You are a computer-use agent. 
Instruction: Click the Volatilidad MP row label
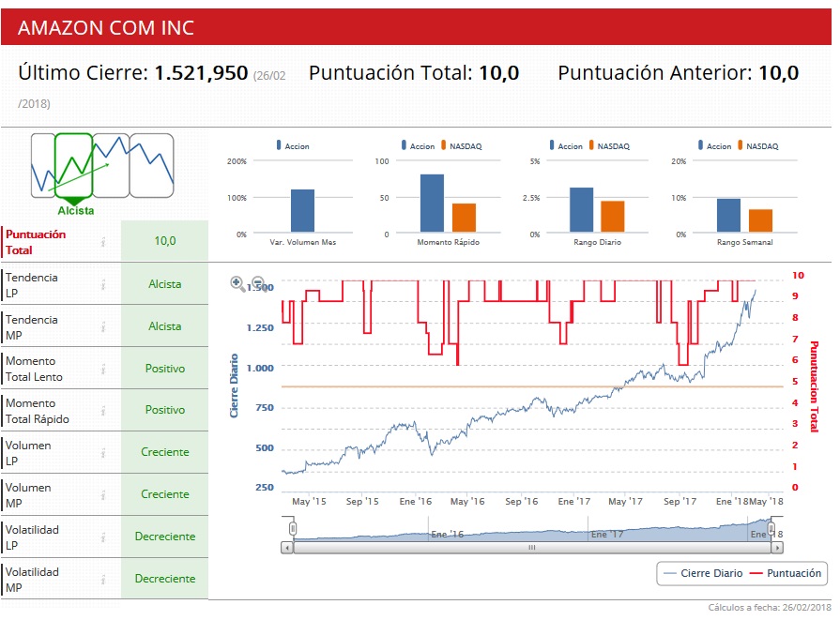click(32, 580)
